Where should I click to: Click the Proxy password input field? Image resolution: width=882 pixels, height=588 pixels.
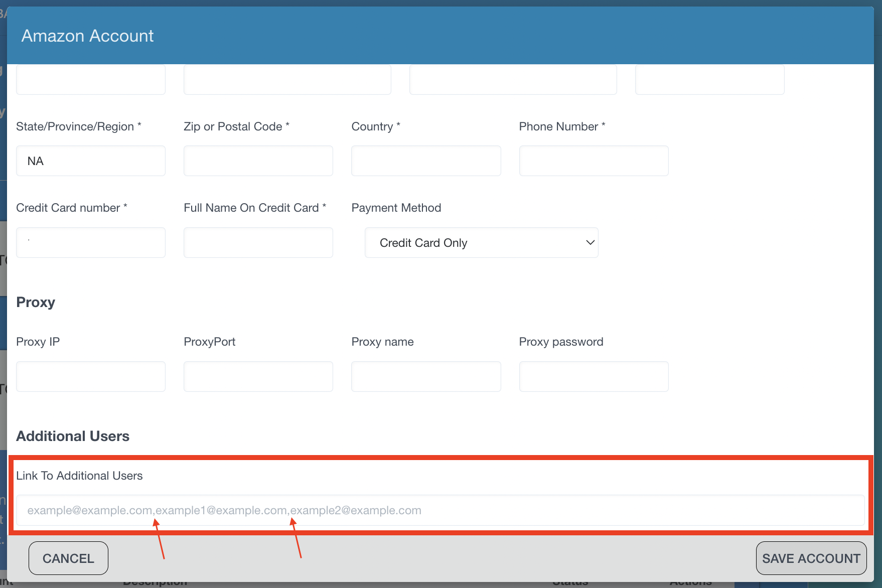[594, 377]
